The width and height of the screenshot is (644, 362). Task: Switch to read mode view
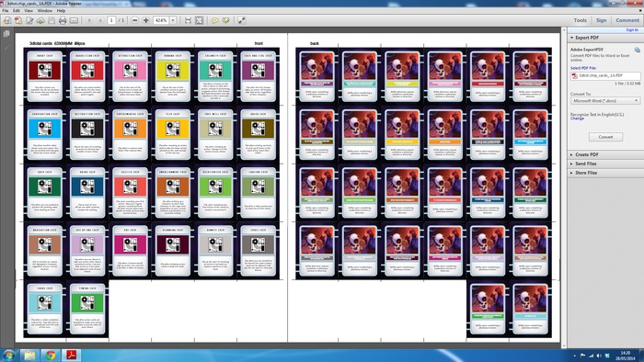point(241,20)
